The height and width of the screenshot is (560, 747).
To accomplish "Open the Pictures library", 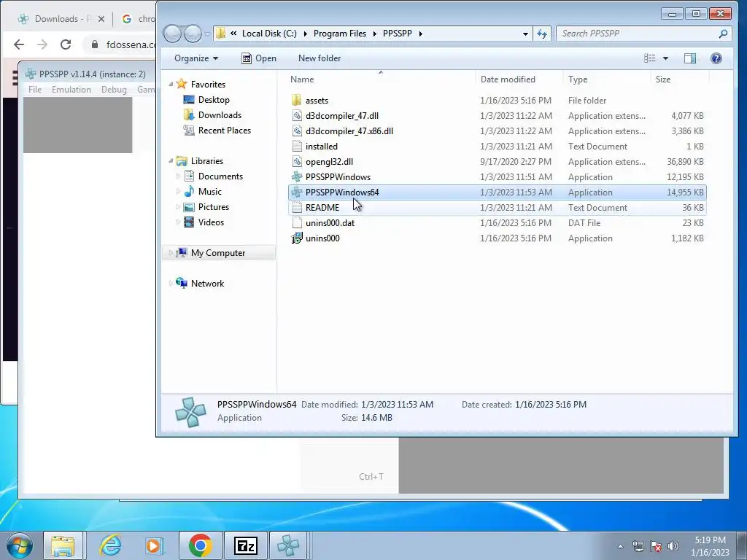I will pyautogui.click(x=214, y=206).
